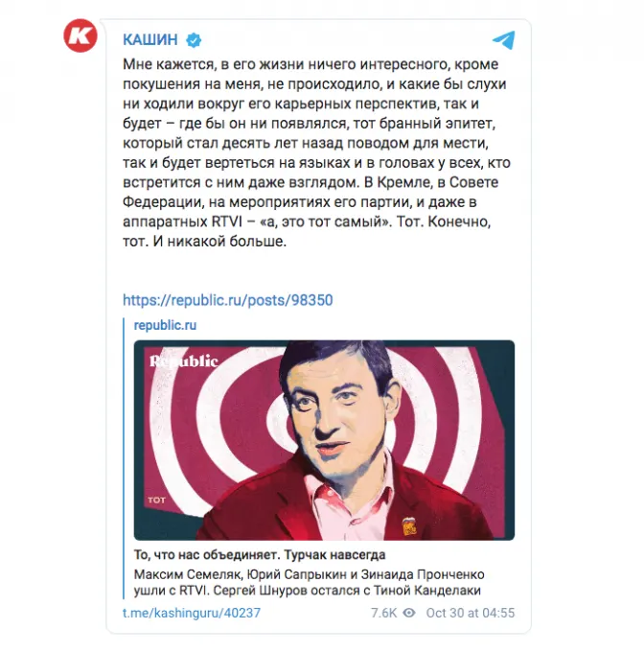This screenshot has width=644, height=652.
Task: Follow the republic.ru/posts/98350 link
Action: (x=228, y=300)
